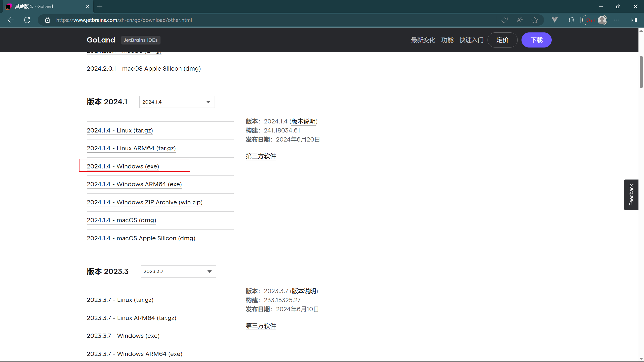
Task: Refresh the current page
Action: [27, 20]
